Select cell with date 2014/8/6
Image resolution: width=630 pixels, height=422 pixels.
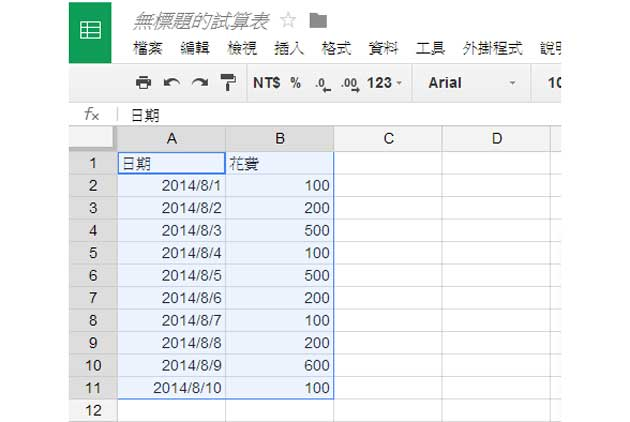[172, 298]
